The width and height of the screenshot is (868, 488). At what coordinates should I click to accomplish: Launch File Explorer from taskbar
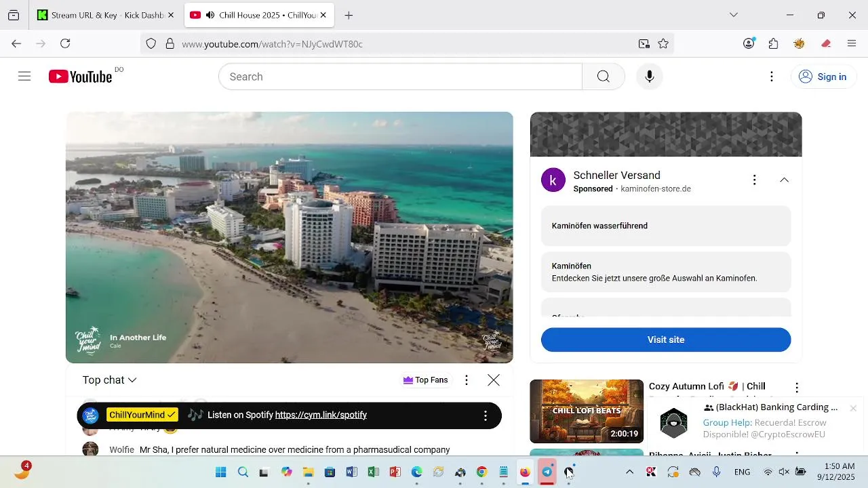(308, 472)
